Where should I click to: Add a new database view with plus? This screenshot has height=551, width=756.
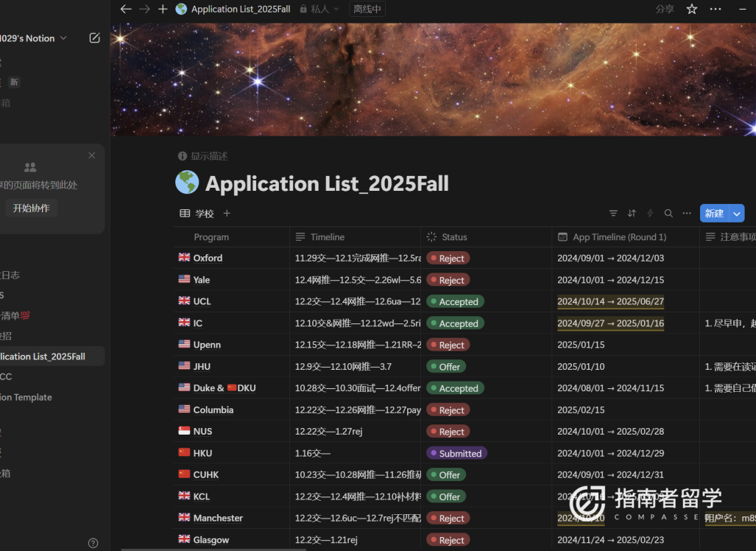[227, 214]
